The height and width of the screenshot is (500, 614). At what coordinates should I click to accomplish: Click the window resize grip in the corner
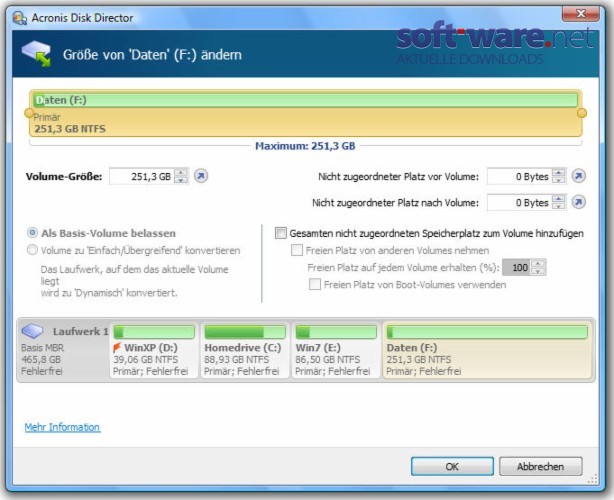coord(593,479)
